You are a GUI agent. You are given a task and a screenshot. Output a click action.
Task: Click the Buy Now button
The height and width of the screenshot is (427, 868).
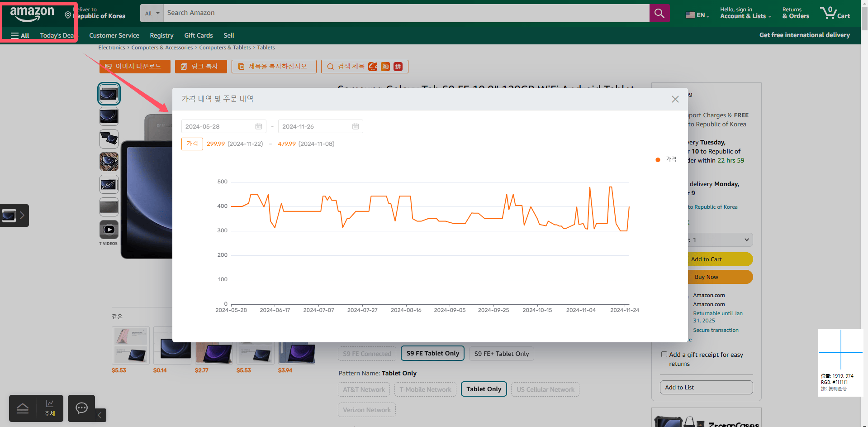(707, 277)
